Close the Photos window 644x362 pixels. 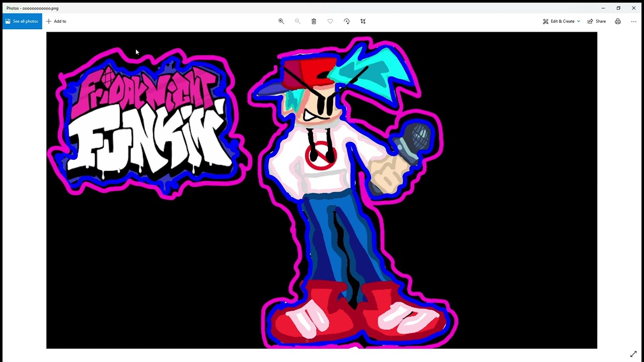coord(633,8)
